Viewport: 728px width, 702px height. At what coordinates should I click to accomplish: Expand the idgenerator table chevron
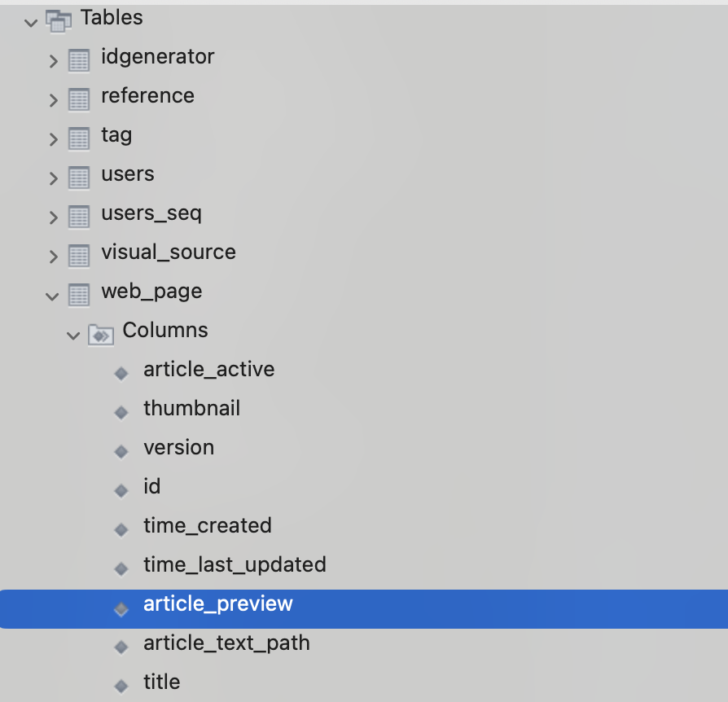coord(54,61)
